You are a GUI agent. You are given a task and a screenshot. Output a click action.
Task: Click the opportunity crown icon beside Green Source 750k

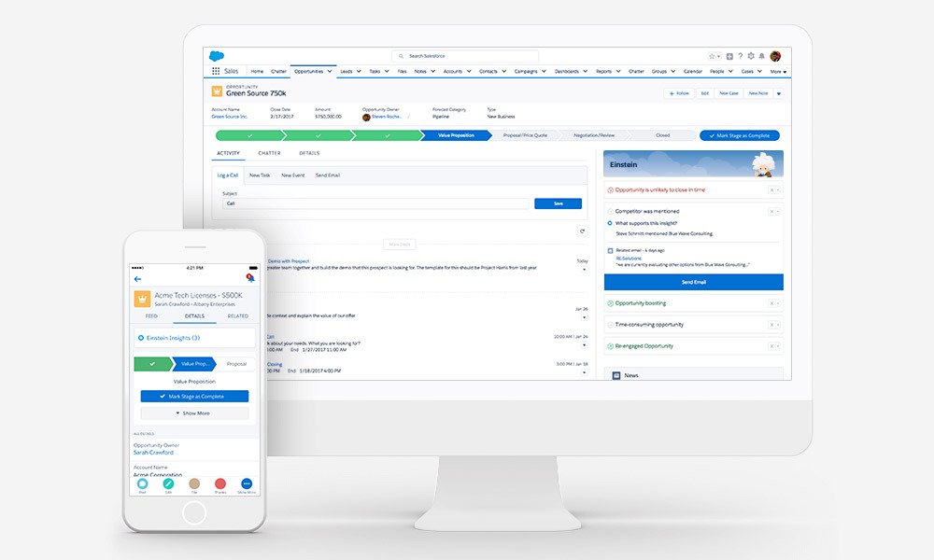point(217,91)
